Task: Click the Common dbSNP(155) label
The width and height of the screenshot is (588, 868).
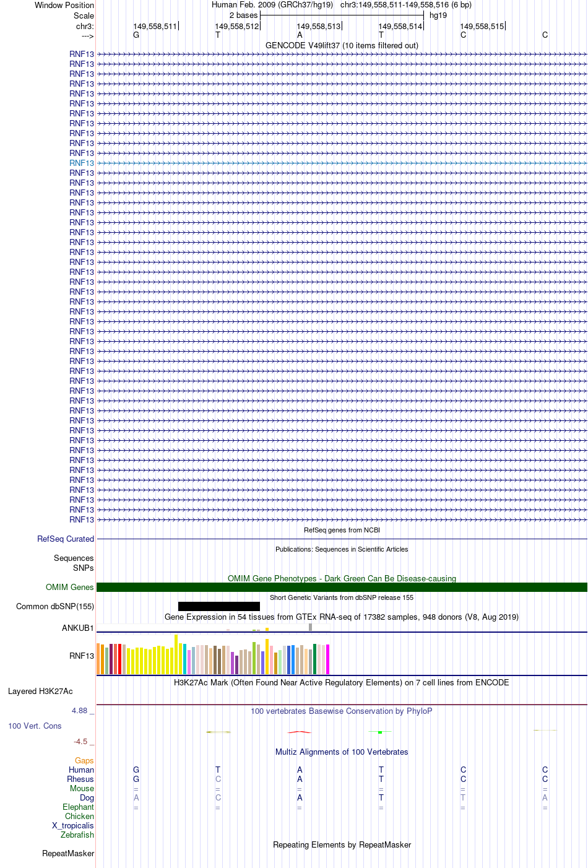Action: click(x=55, y=607)
